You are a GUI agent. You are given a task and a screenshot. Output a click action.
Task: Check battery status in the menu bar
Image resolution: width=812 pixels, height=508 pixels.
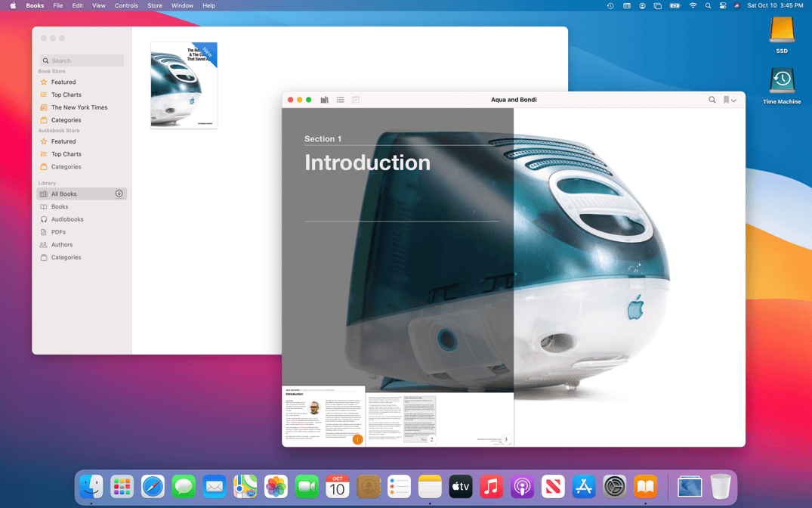click(x=675, y=6)
